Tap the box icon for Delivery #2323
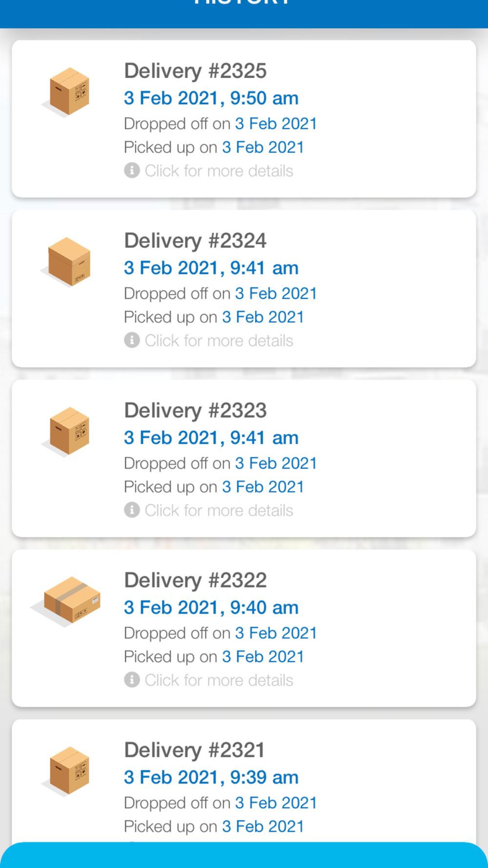The image size is (488, 868). click(x=67, y=432)
